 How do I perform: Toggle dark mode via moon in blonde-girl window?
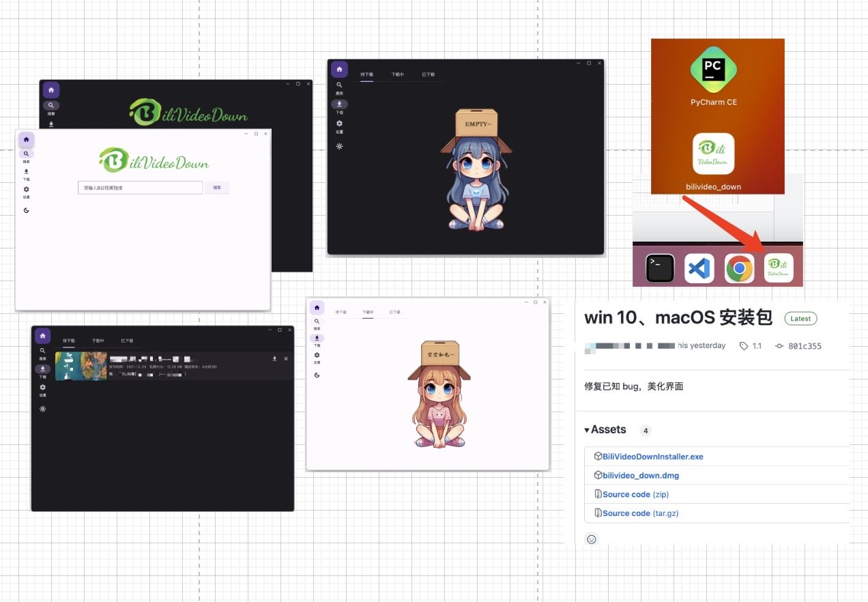[317, 375]
